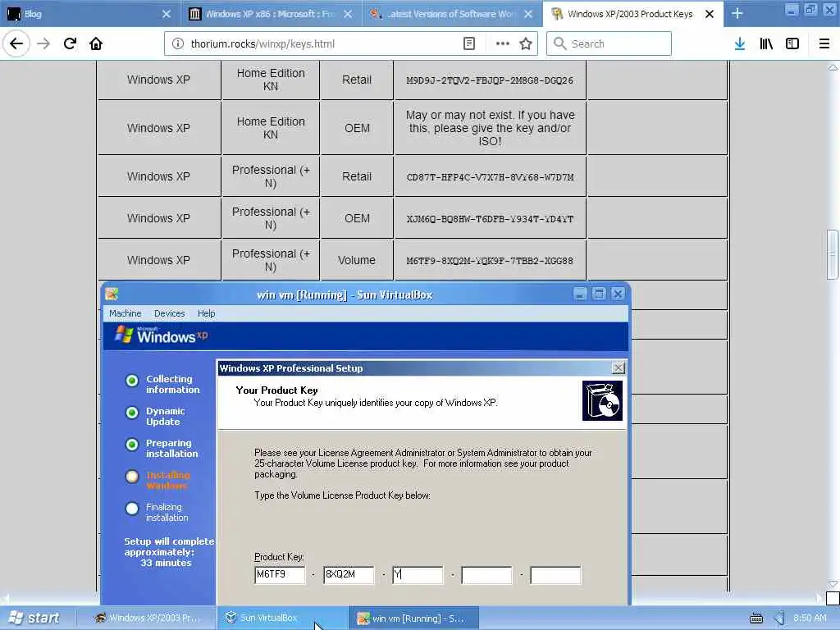Click the Installing Windows step indicator
Screen dimensions: 840x630
click(132, 477)
